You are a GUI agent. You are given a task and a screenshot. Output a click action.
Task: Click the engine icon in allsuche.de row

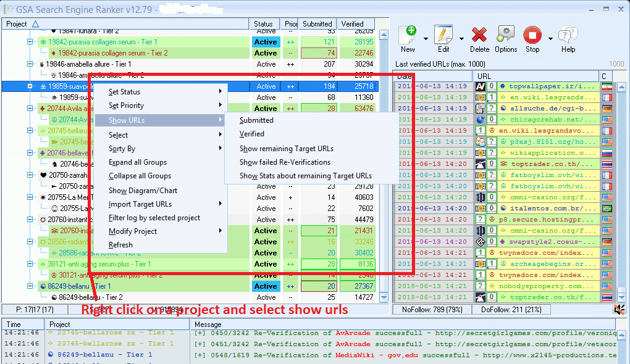click(480, 109)
